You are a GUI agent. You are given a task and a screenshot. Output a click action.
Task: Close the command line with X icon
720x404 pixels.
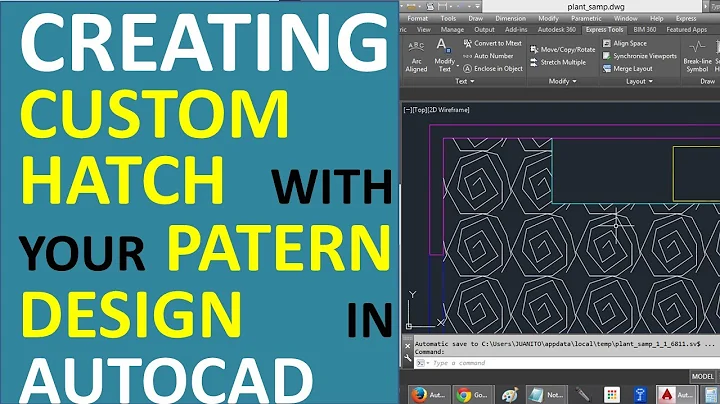408,346
